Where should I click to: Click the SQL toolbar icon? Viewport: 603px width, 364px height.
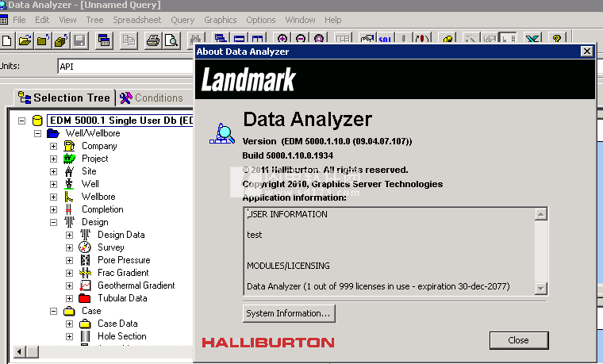click(x=385, y=38)
